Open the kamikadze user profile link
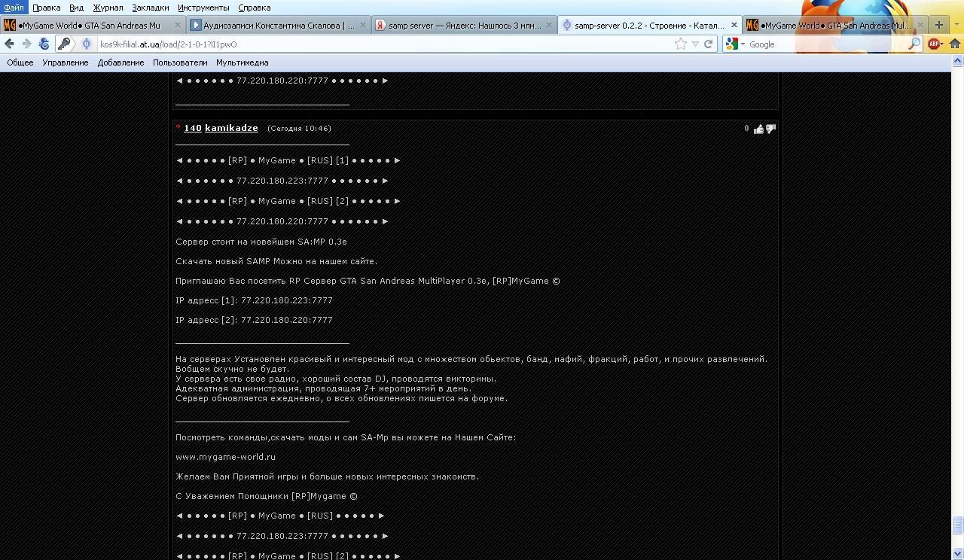The image size is (964, 560). point(231,129)
